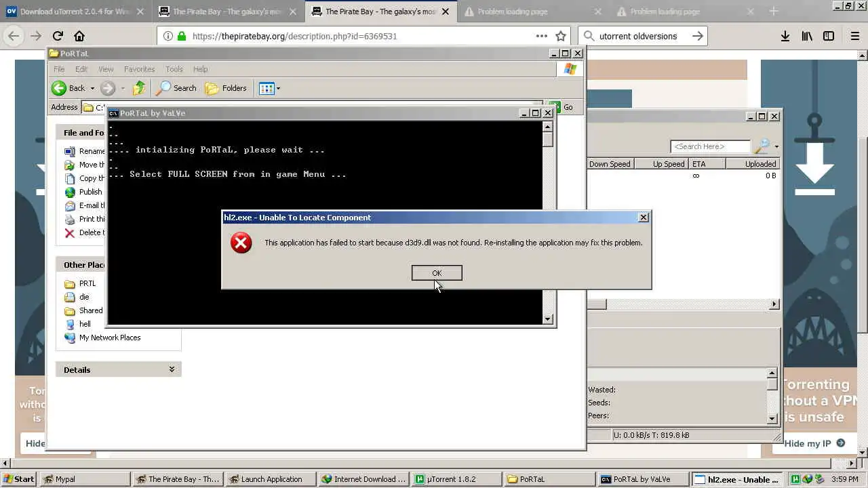
Task: Toggle browser sidebar icon
Action: [829, 36]
